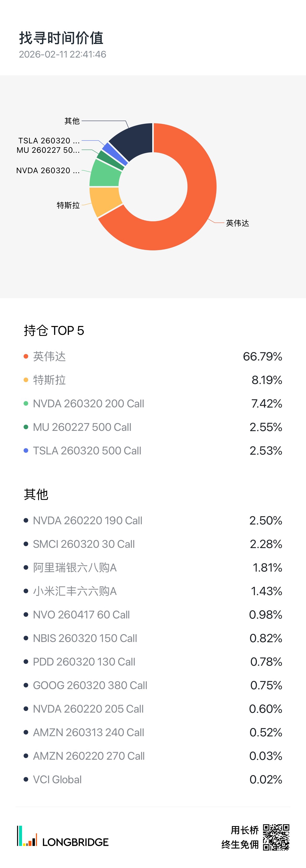This screenshot has width=306, height=868.
Task: Click the Longbridge logo icon
Action: [x=27, y=836]
